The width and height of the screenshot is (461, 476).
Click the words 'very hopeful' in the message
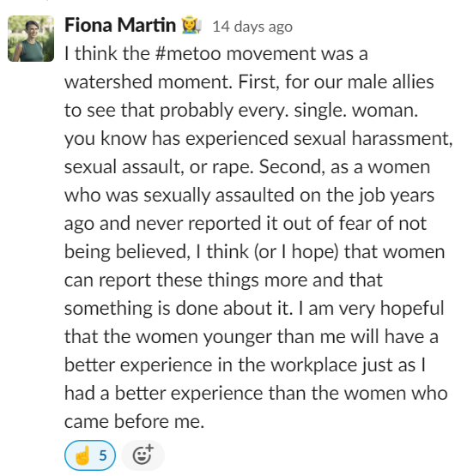(x=391, y=309)
